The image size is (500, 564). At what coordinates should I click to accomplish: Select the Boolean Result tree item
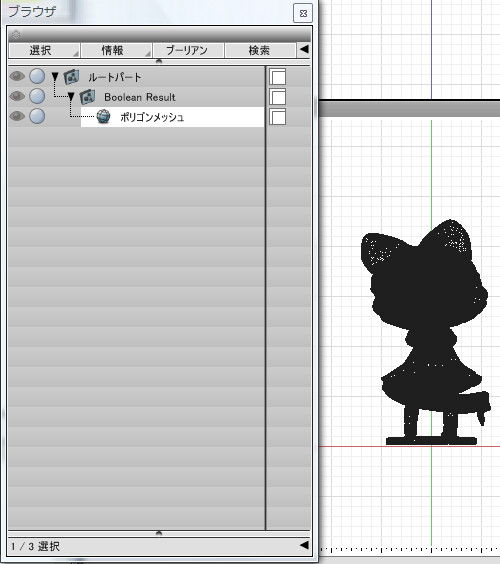click(x=140, y=97)
